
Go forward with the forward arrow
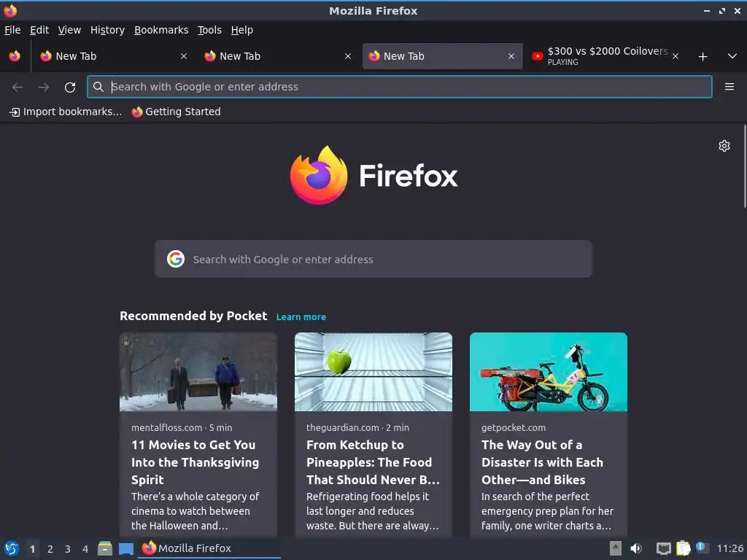(44, 87)
